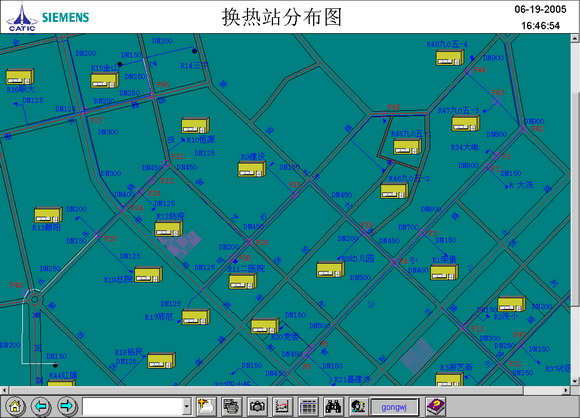The height and width of the screenshot is (418, 580).
Task: Click the user login icon
Action: pos(358,407)
